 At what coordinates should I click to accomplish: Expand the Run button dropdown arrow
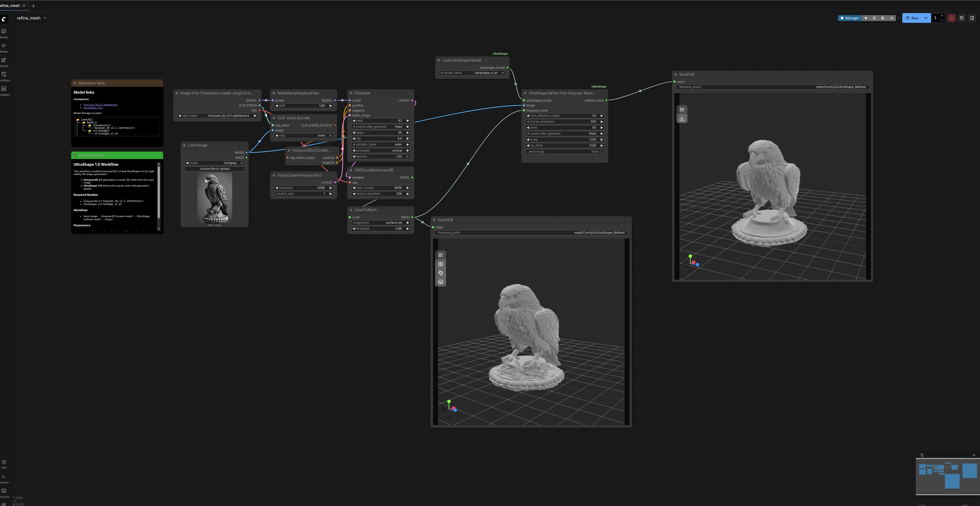coord(926,18)
